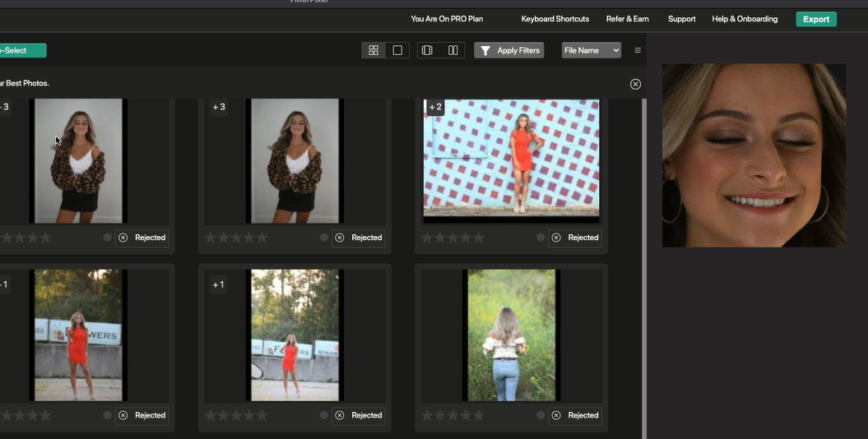Screen dimensions: 868x439
Task: Open the hamburger options menu
Action: (638, 50)
